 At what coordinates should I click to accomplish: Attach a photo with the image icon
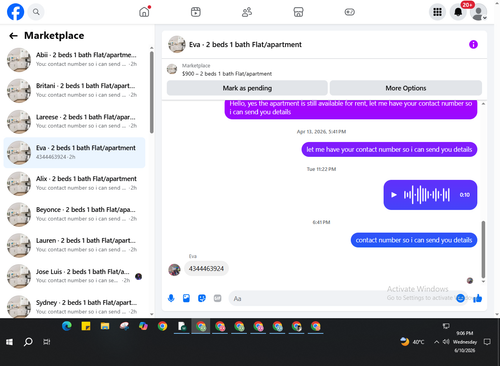tap(186, 298)
